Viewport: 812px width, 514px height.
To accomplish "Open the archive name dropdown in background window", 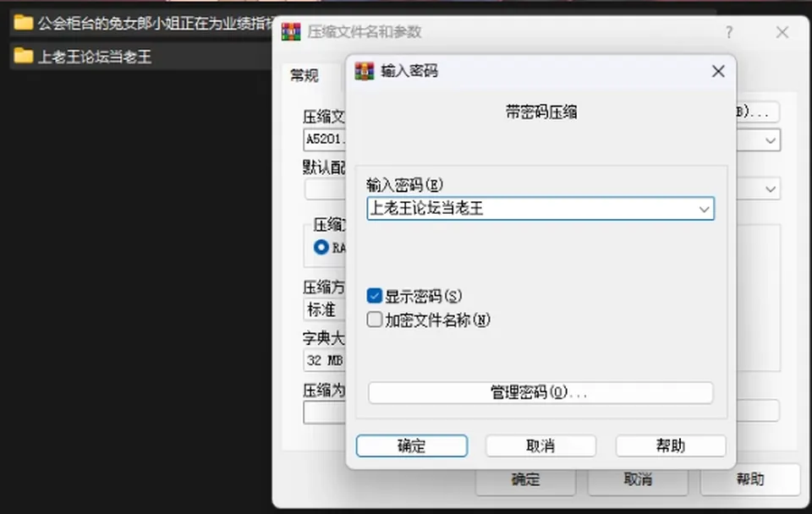I will pos(771,140).
